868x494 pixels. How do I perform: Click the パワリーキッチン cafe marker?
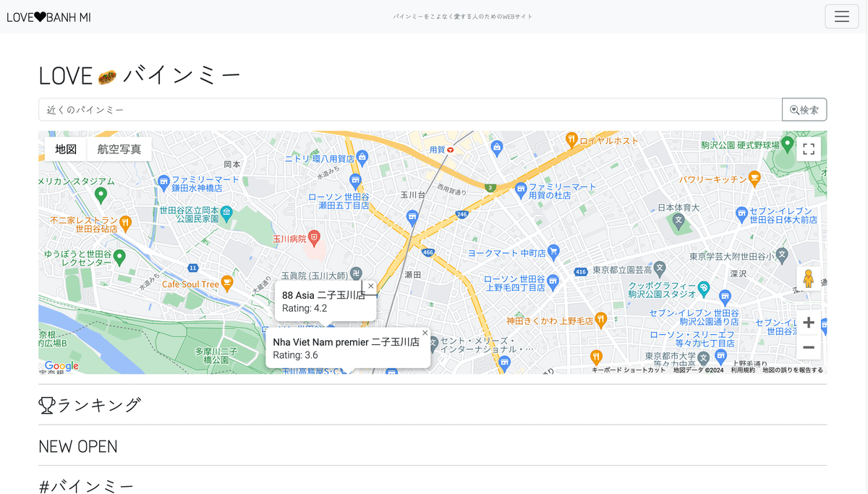[754, 178]
